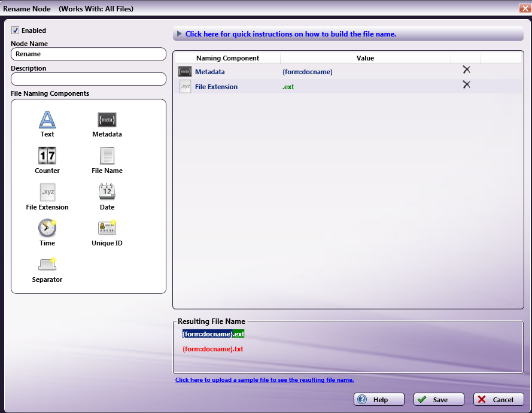Click into the Description field
The image size is (532, 413).
[89, 79]
